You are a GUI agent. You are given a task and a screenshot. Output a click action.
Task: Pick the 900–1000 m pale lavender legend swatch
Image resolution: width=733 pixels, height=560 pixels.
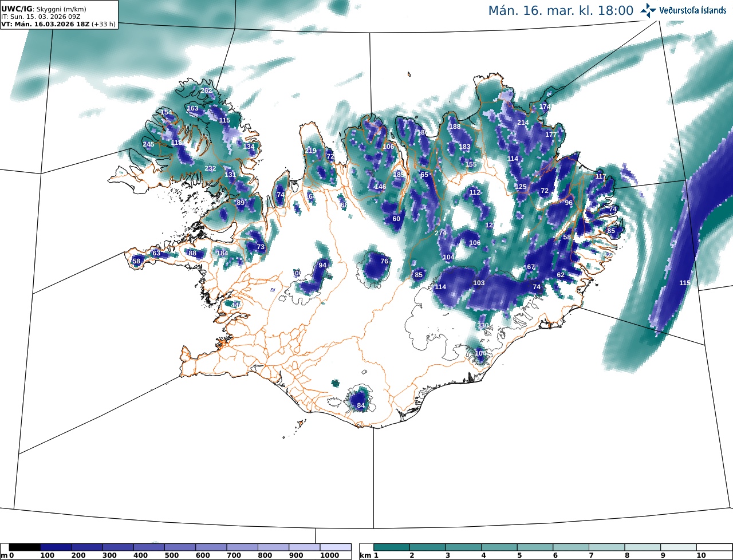pyautogui.click(x=305, y=547)
